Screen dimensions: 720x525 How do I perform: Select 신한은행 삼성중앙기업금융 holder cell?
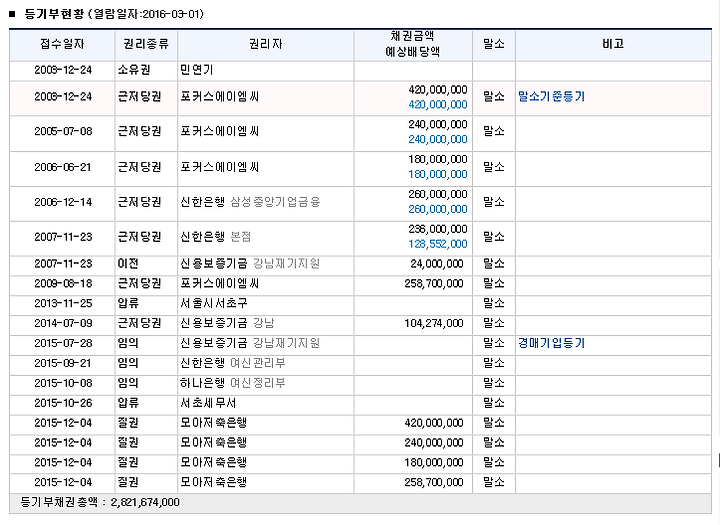click(250, 202)
